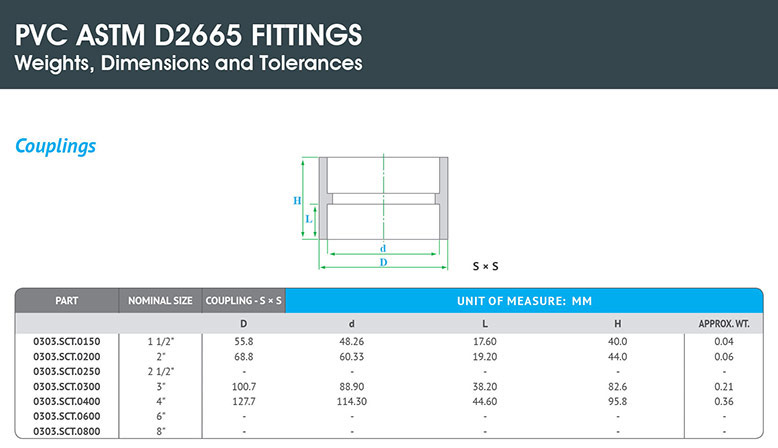Image resolution: width=778 pixels, height=448 pixels.
Task: Click the 'PVC ASTM D2665 FITTINGS' title
Action: [x=189, y=35]
